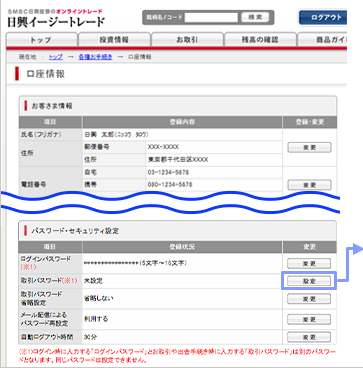Follow the 各種お手続き breadcrumb link
This screenshot has width=363, height=368.
click(95, 57)
